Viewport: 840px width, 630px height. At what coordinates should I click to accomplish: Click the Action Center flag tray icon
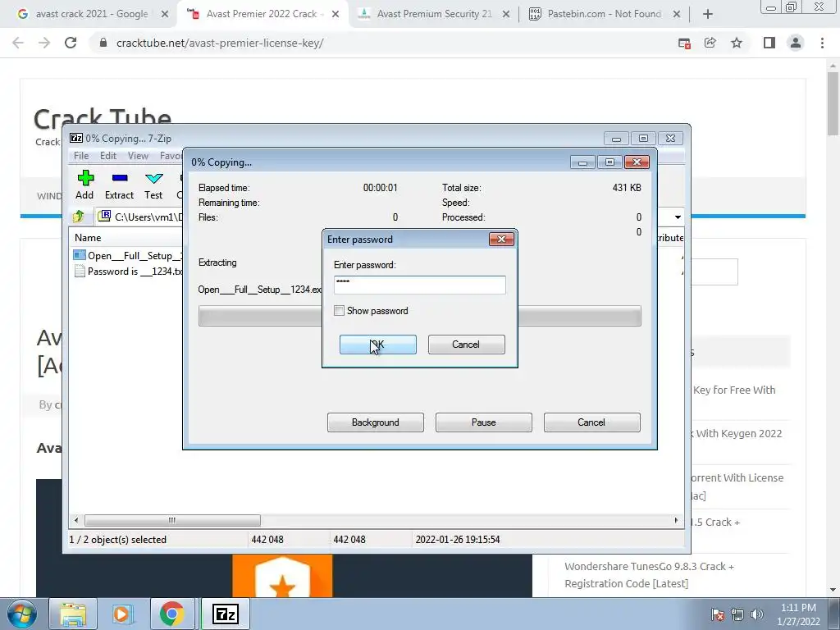pos(718,614)
